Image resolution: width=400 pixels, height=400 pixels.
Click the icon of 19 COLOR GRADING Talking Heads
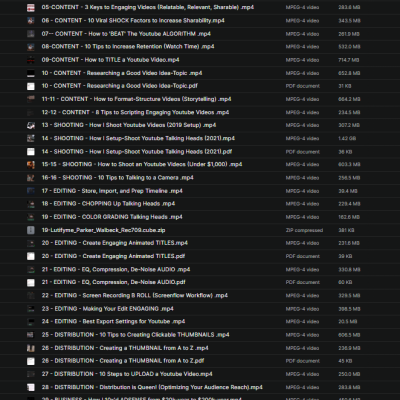[31, 217]
